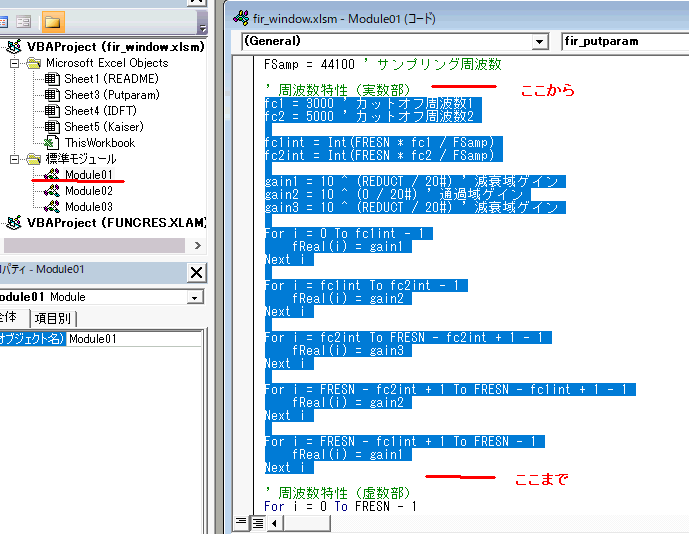Click Module01 module icon
689x534 pixels.
[52, 174]
